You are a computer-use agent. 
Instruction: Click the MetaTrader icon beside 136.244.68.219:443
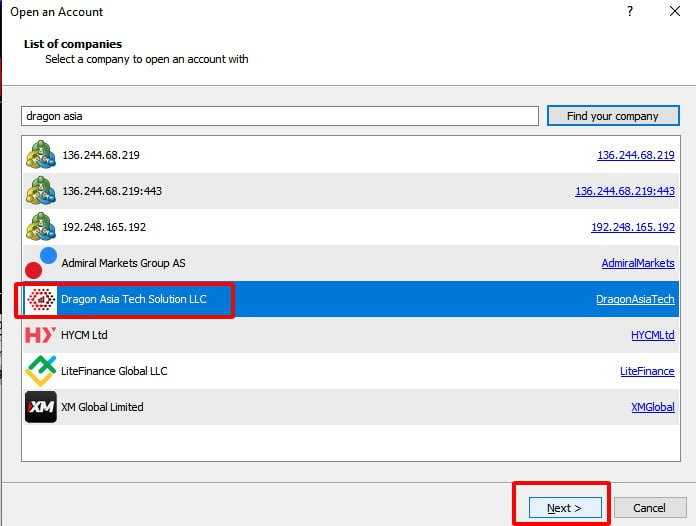41,190
